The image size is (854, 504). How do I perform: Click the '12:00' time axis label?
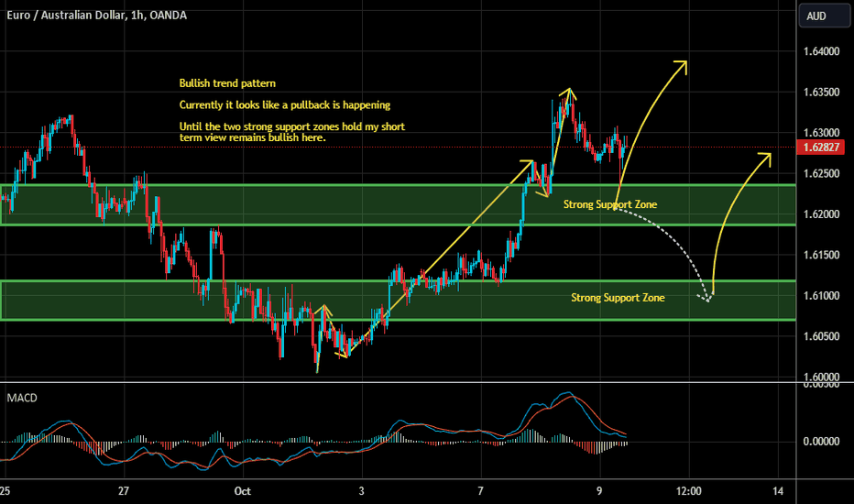689,491
